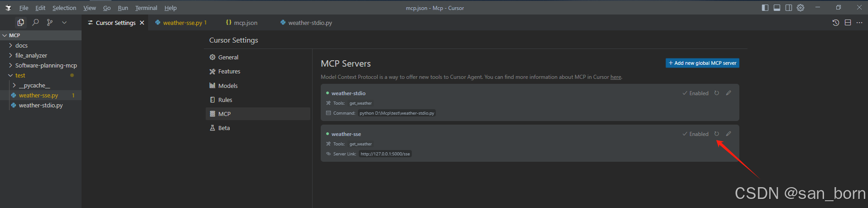This screenshot has width=868, height=208.
Task: Disable the weather-stdio server Enabled toggle
Action: click(x=695, y=93)
